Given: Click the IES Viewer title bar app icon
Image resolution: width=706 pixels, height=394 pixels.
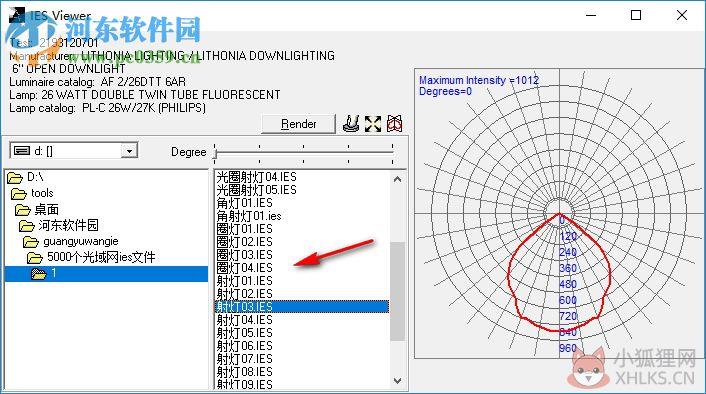Looking at the screenshot, I should coord(17,14).
